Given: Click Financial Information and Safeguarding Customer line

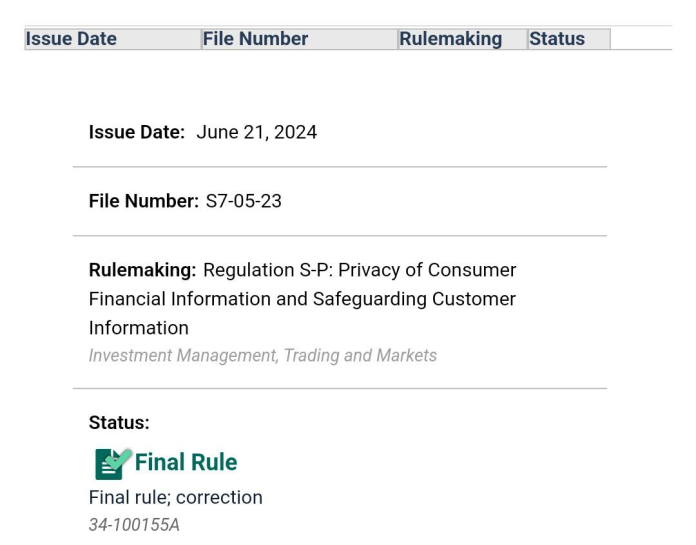Looking at the screenshot, I should pyautogui.click(x=302, y=299).
